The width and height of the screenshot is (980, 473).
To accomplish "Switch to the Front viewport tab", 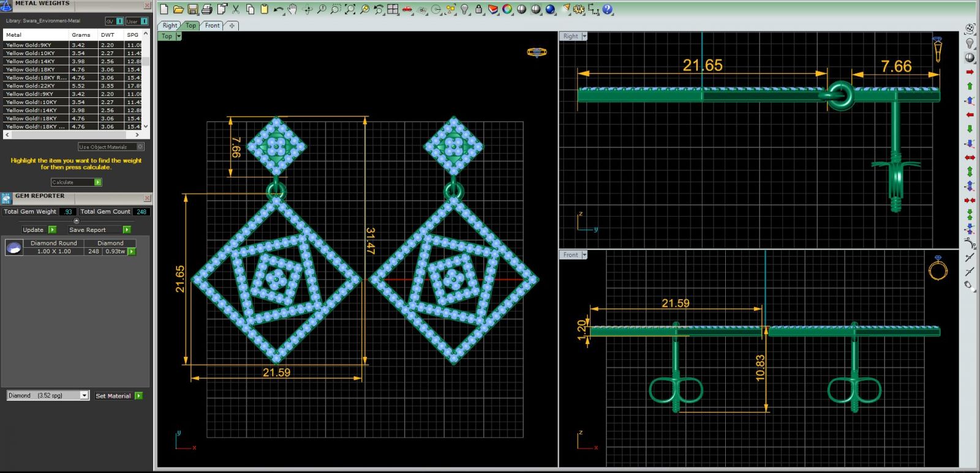I will [212, 26].
